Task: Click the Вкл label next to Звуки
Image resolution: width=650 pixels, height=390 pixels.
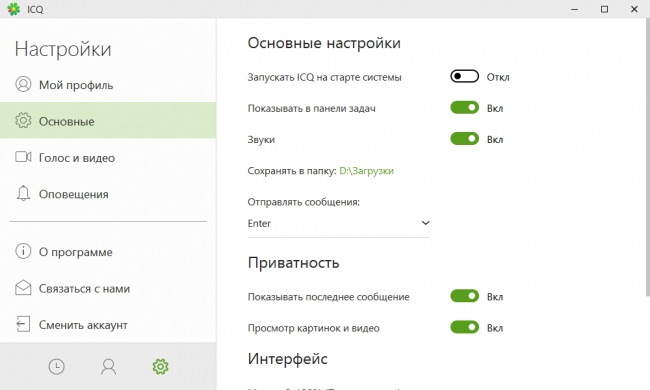Action: pos(495,140)
